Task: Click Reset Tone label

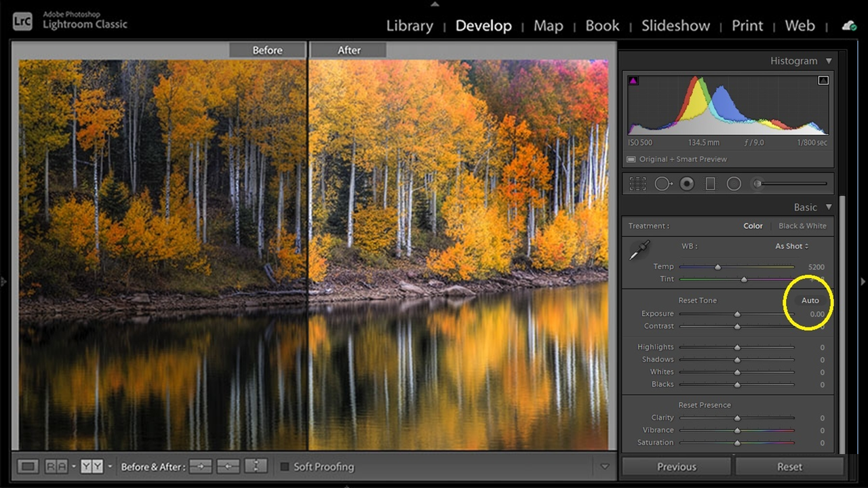Action: point(697,300)
